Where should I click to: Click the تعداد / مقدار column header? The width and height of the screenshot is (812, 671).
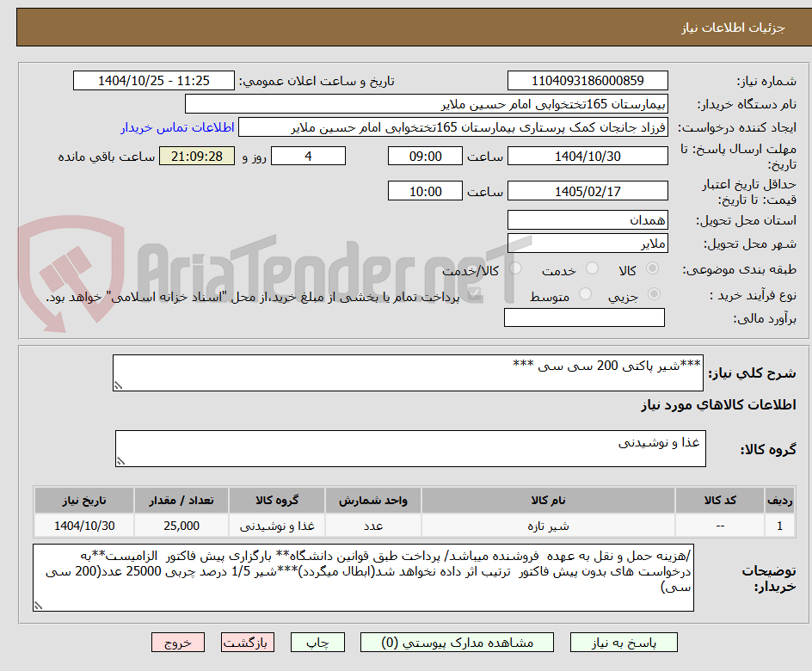tap(181, 500)
